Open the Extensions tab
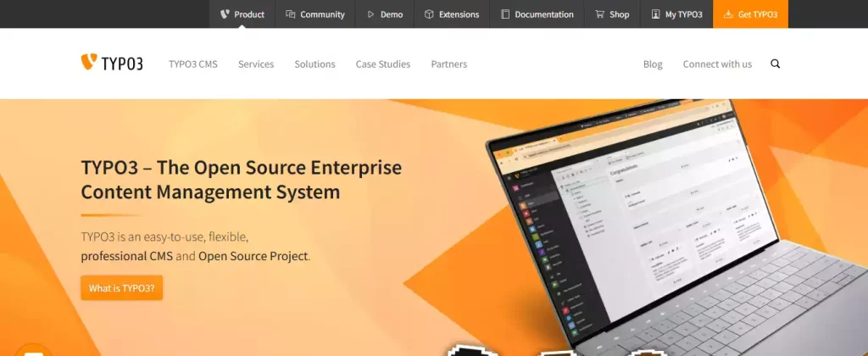Viewport: 868px width, 356px height. tap(452, 14)
